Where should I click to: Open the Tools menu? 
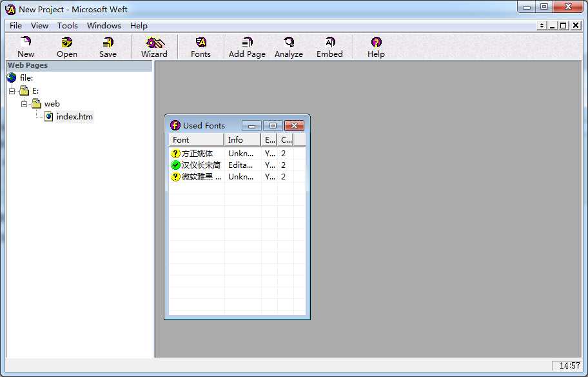tap(68, 26)
